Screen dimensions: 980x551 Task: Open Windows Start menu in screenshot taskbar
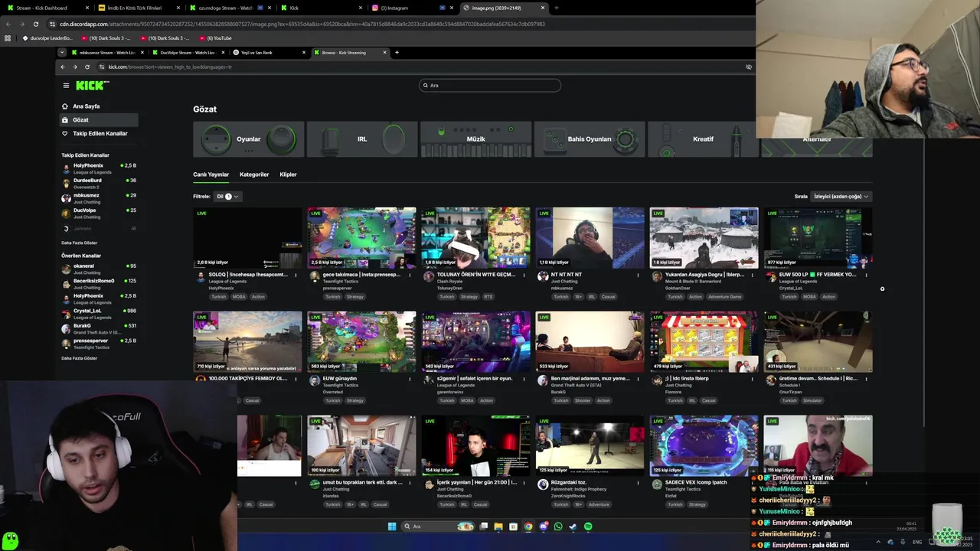tap(392, 527)
